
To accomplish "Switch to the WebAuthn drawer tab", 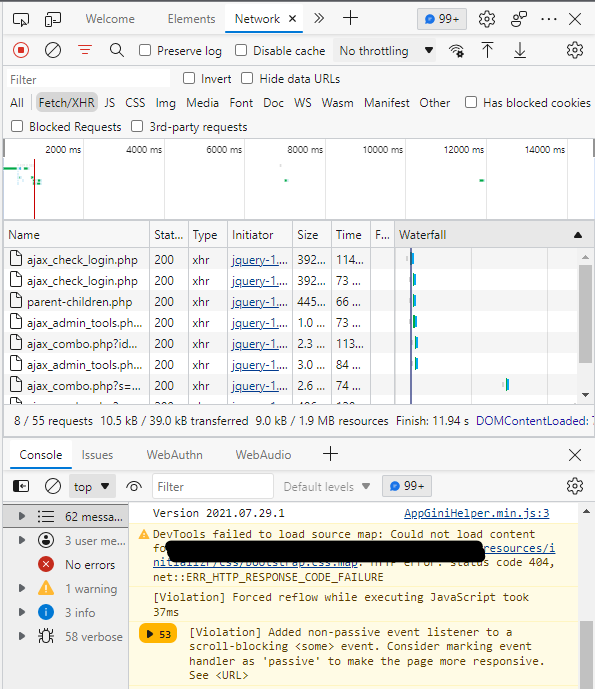I will click(x=174, y=455).
